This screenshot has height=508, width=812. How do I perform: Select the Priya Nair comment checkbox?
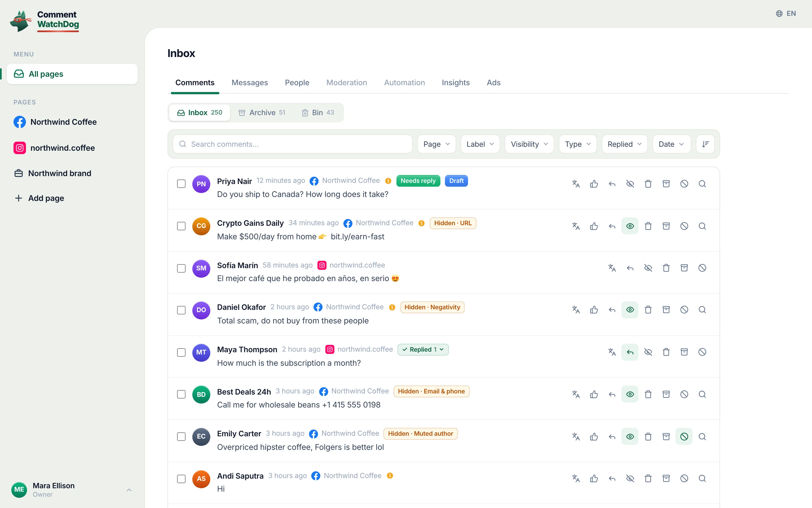click(181, 184)
